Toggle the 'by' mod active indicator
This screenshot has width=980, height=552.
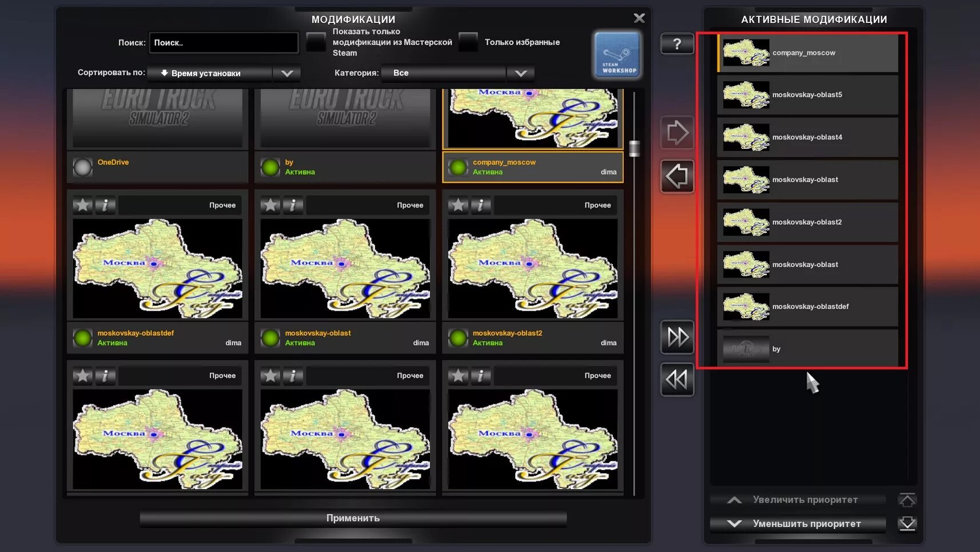click(x=270, y=167)
